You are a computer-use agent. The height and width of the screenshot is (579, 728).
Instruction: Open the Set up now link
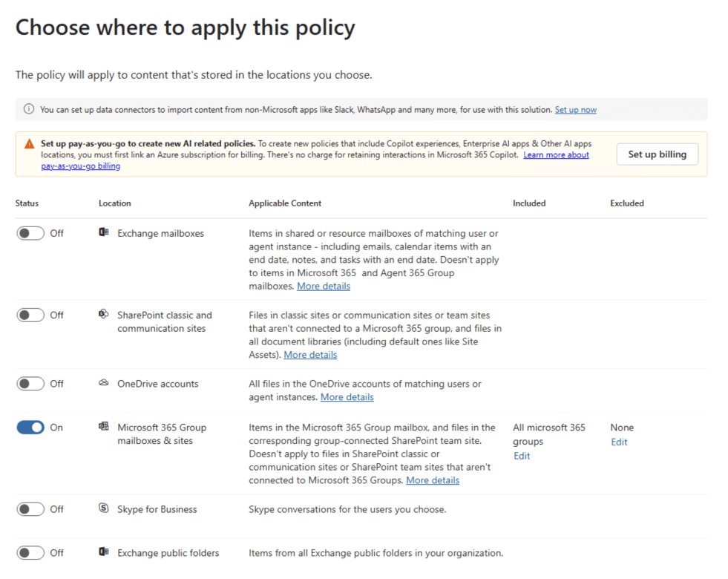click(575, 110)
